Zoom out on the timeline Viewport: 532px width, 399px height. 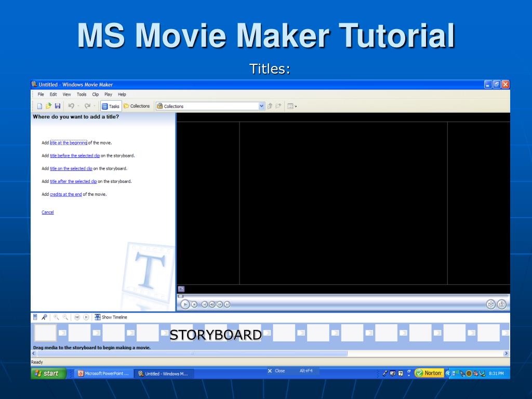coord(65,317)
